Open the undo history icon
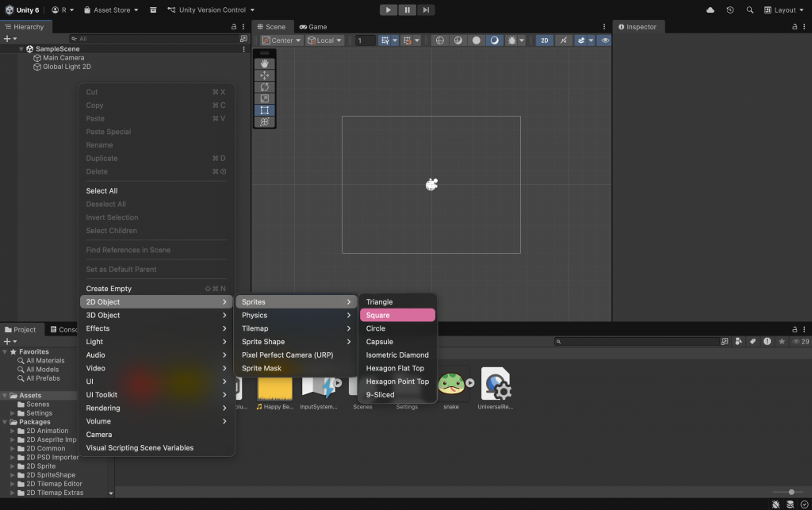Viewport: 812px width, 510px height. click(x=730, y=10)
